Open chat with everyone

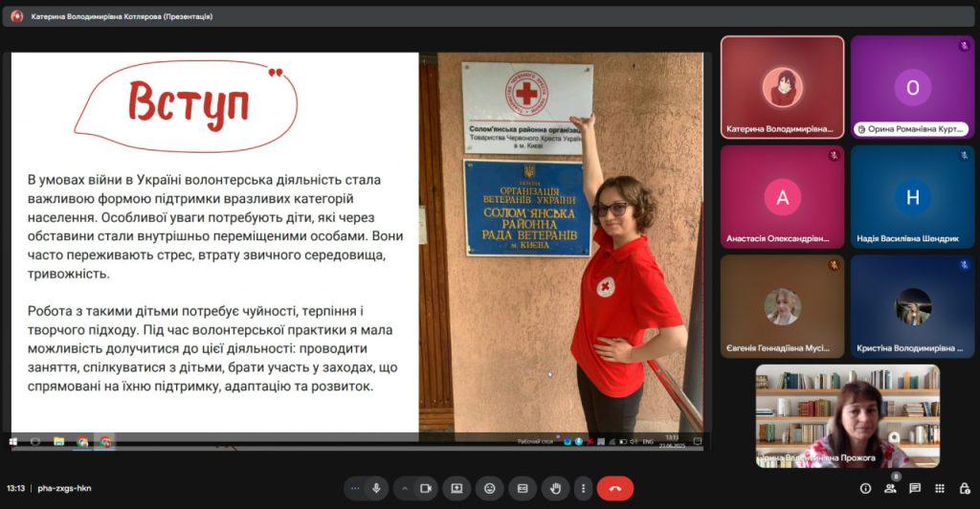point(915,488)
